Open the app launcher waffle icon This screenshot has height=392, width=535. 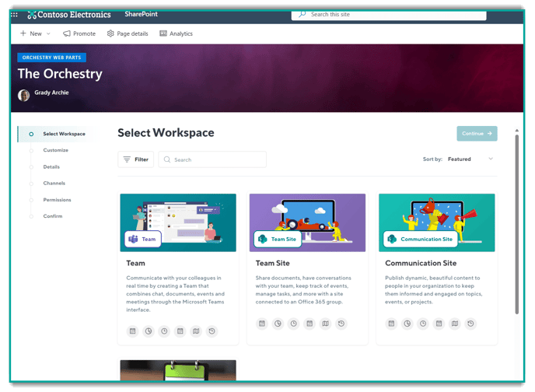[x=15, y=15]
